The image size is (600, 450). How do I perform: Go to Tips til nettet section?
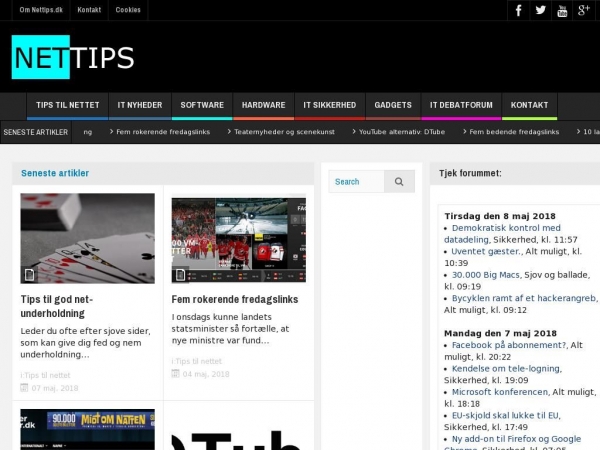coord(67,105)
